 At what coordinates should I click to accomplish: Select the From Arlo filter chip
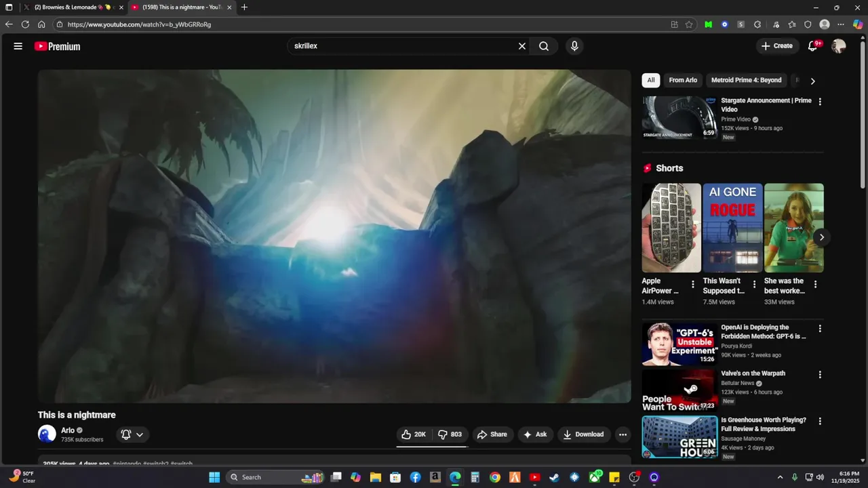pos(683,80)
